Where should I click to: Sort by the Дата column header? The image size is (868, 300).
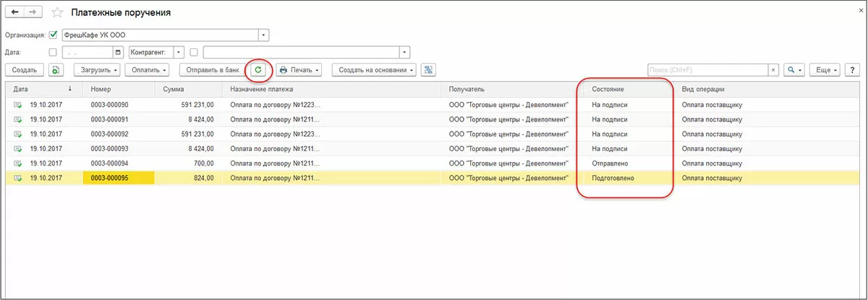tap(43, 90)
